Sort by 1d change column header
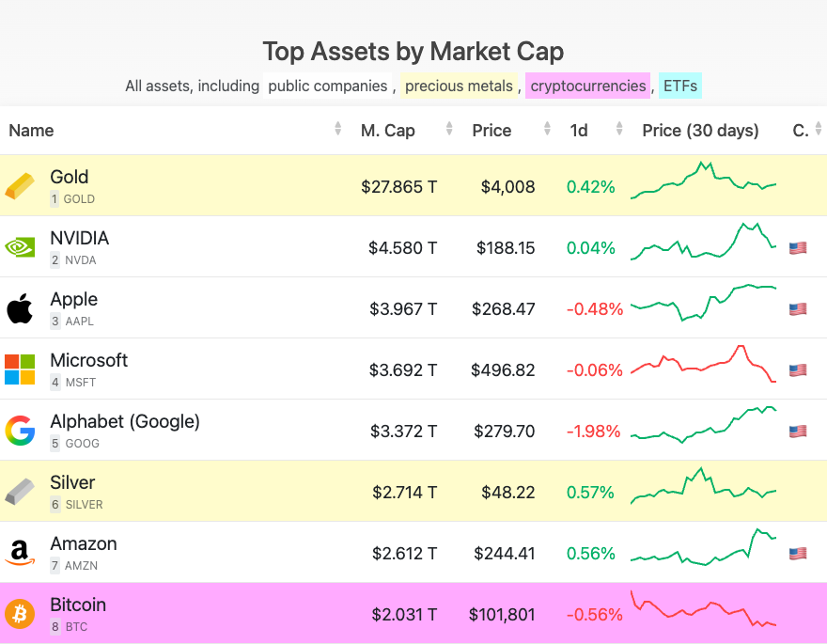 coord(579,130)
